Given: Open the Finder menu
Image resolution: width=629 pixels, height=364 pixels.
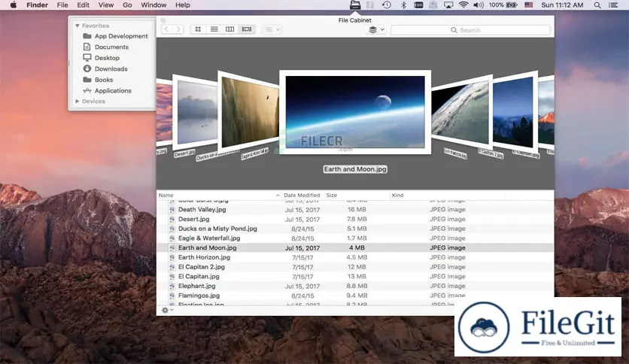Looking at the screenshot, I should (x=38, y=5).
